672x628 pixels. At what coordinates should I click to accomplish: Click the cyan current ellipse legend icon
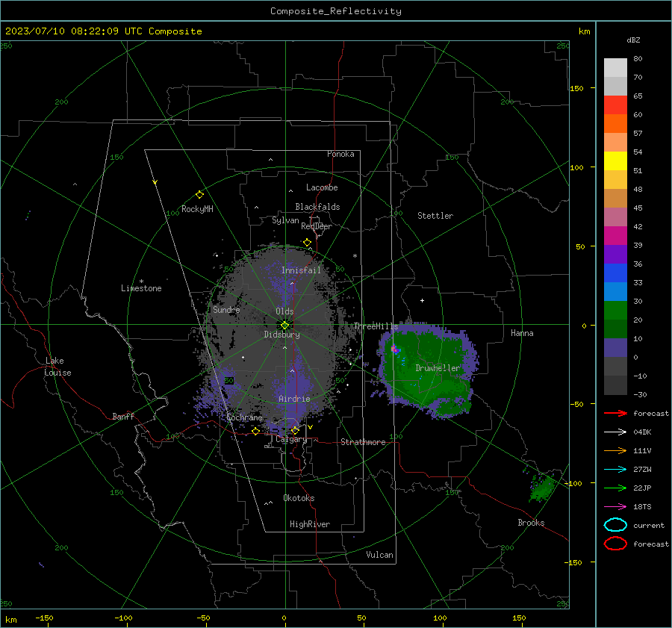tap(615, 525)
